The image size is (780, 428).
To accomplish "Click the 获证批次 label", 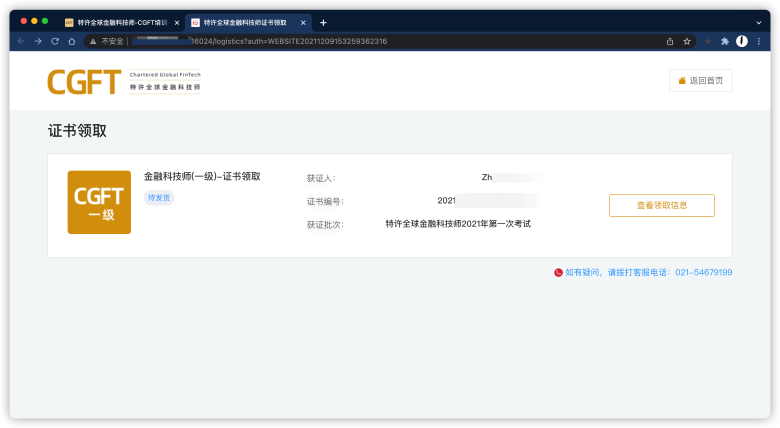I will pyautogui.click(x=325, y=224).
